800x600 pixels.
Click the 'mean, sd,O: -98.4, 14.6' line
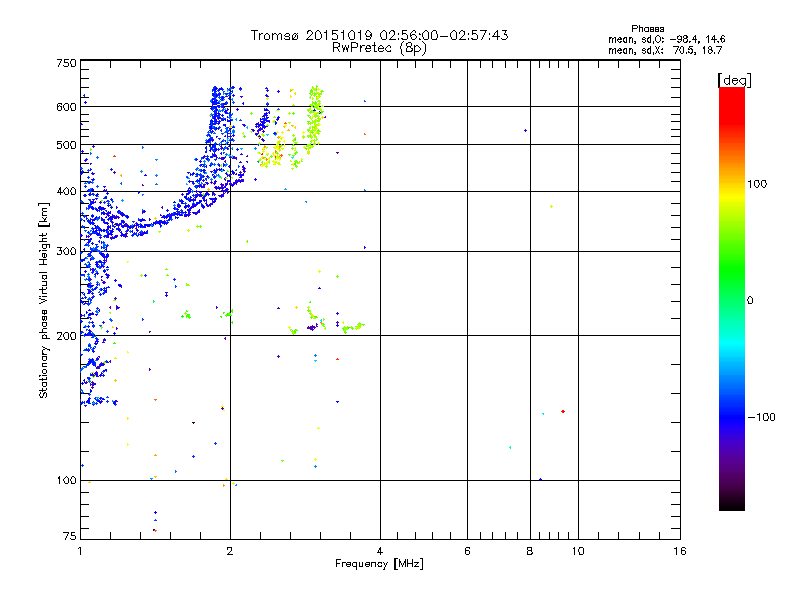(x=666, y=39)
